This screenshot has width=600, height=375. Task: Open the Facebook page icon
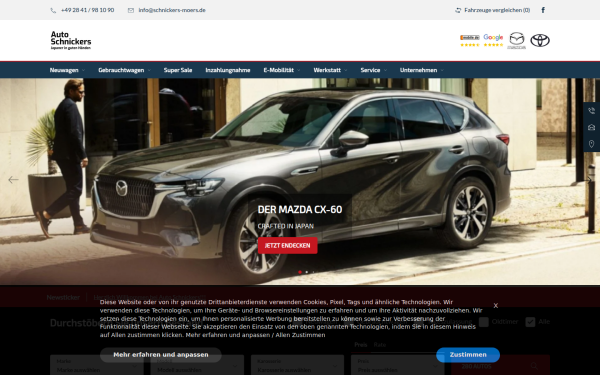tap(543, 10)
